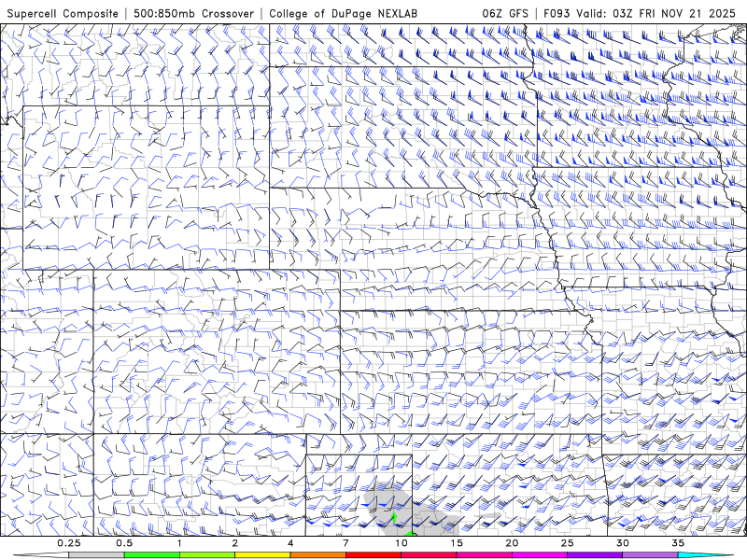This screenshot has height=560, width=747.
Task: Select the red color bar segment after 7
Action: [x=373, y=555]
